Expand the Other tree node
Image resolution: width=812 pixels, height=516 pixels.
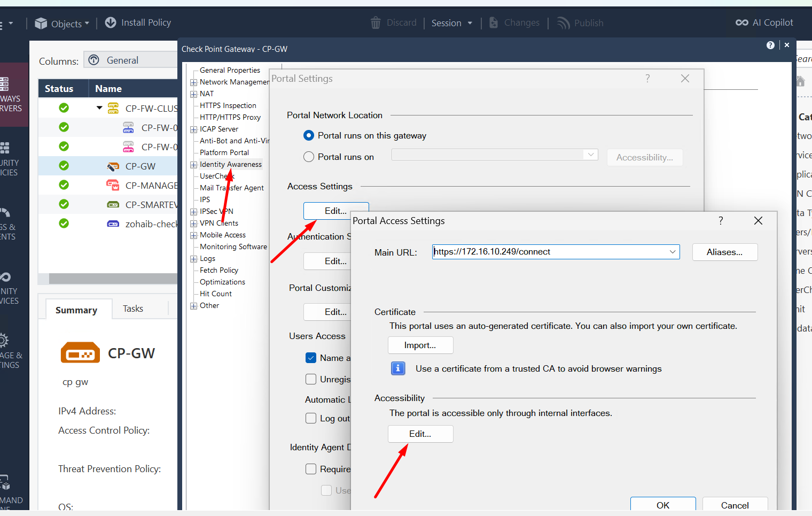194,306
